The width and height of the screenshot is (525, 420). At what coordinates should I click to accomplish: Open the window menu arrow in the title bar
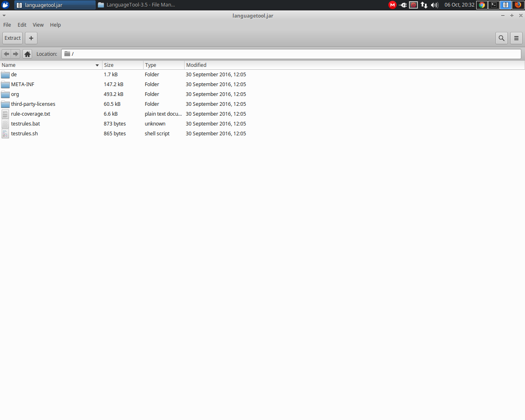coord(4,16)
